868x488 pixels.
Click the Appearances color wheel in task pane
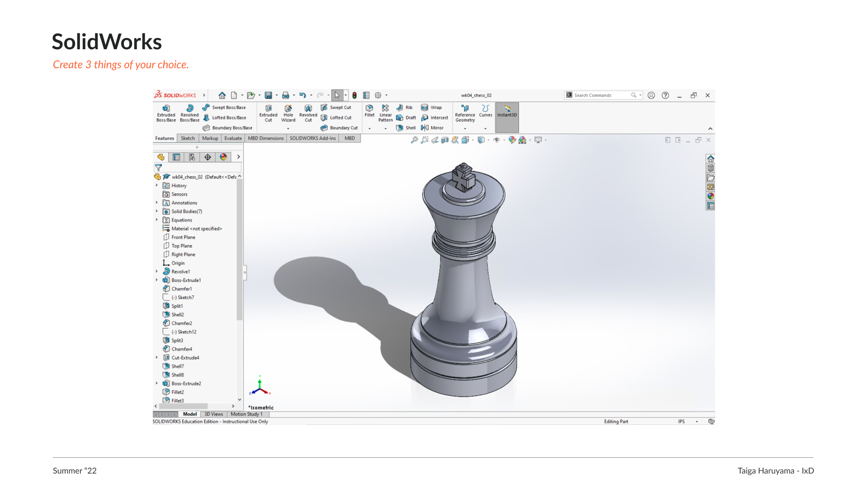pyautogui.click(x=711, y=196)
